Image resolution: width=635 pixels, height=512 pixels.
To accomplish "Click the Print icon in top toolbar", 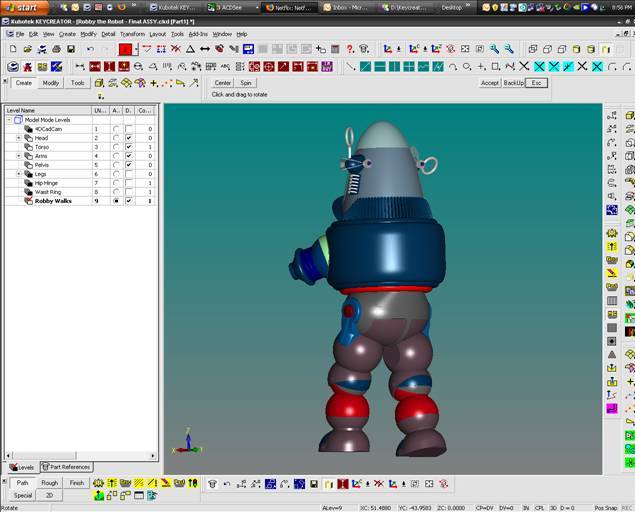I will (56, 49).
